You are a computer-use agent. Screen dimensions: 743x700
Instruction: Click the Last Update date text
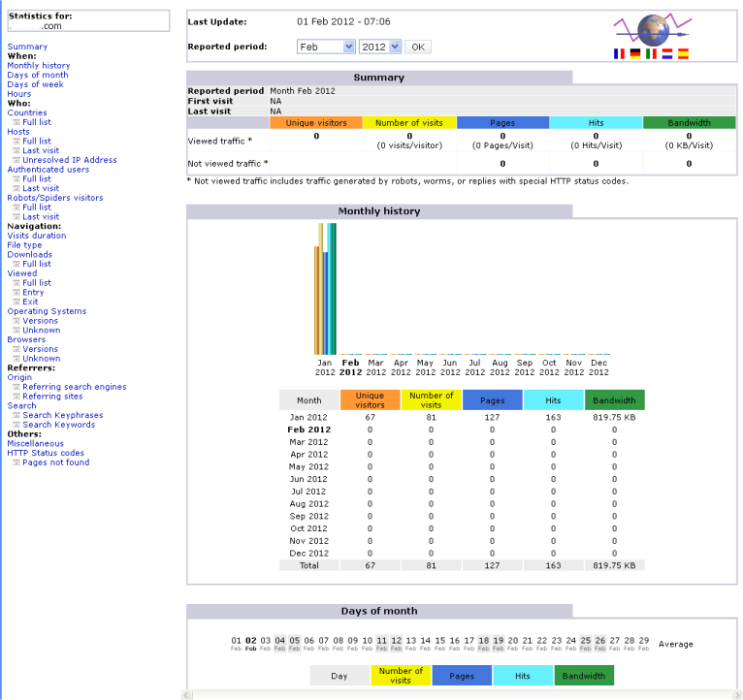343,21
